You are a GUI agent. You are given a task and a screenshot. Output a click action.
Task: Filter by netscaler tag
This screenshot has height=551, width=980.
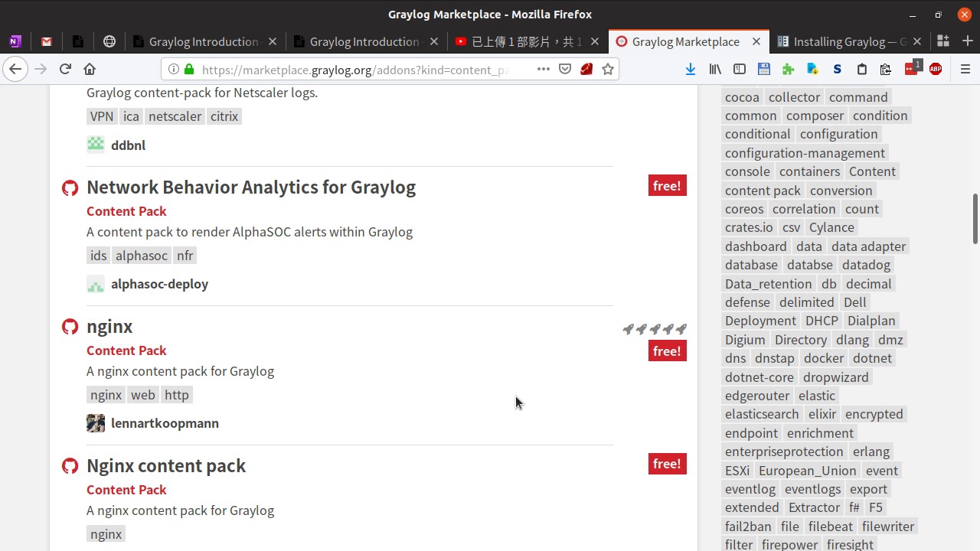(x=175, y=116)
